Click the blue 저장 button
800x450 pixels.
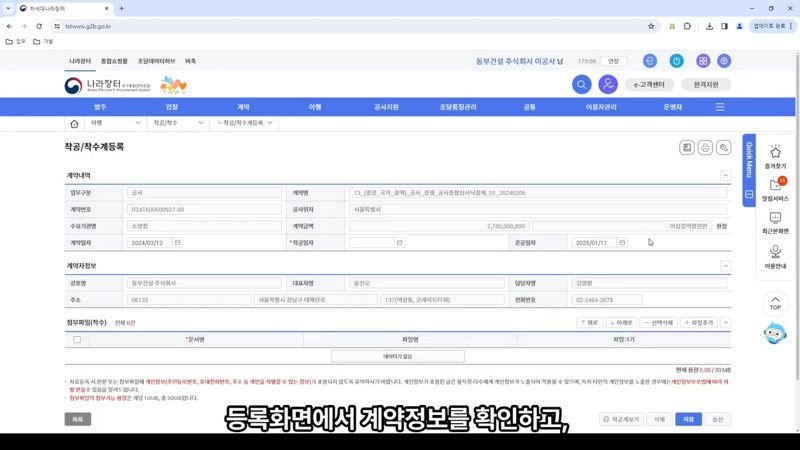point(688,419)
